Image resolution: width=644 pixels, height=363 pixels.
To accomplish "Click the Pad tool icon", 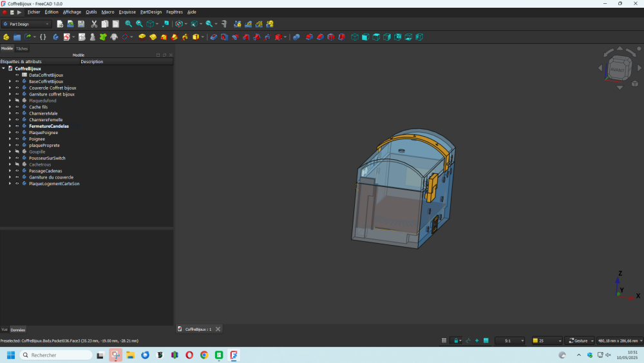I will (x=142, y=37).
